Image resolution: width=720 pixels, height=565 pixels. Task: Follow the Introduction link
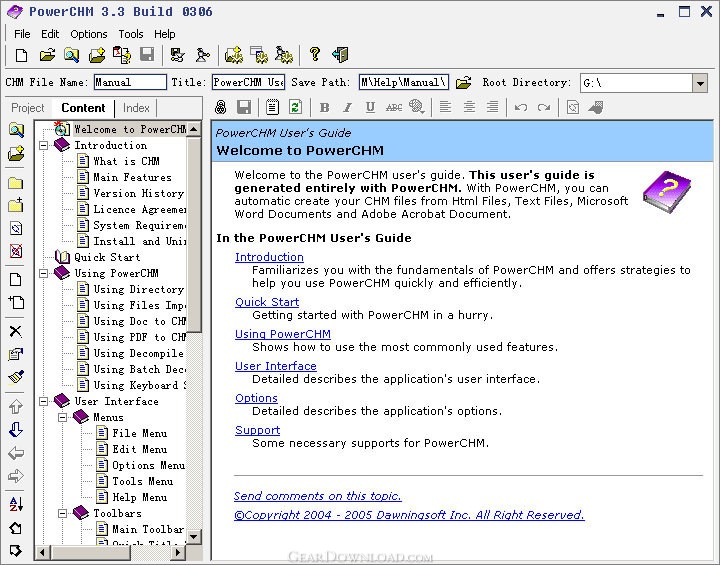point(269,257)
